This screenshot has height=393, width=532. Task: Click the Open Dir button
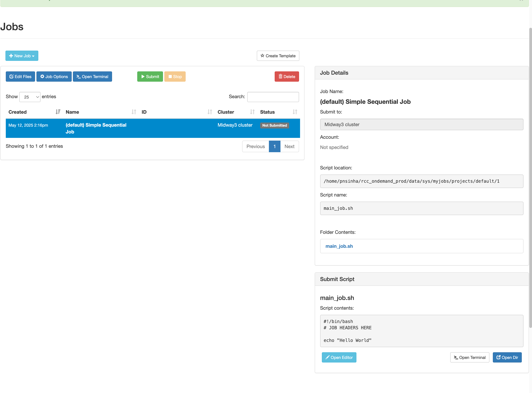(x=507, y=357)
